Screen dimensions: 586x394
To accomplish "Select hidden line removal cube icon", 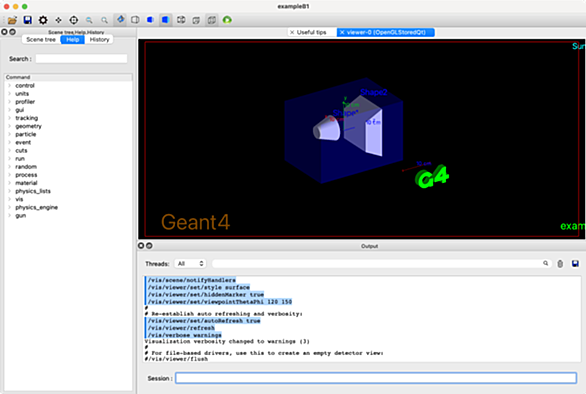I will tap(135, 20).
